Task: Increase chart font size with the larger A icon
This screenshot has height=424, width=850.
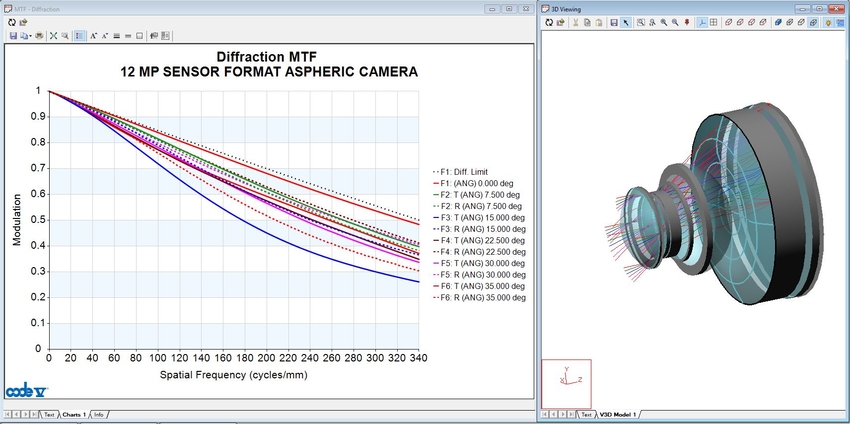Action: tap(93, 35)
